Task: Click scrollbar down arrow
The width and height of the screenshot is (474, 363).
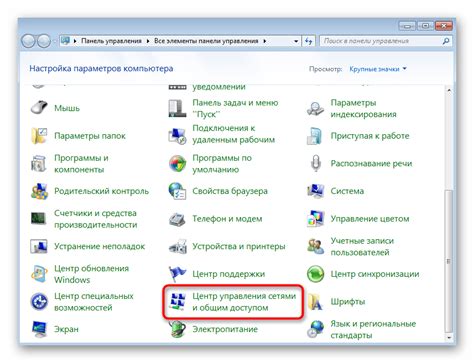Action: (449, 338)
